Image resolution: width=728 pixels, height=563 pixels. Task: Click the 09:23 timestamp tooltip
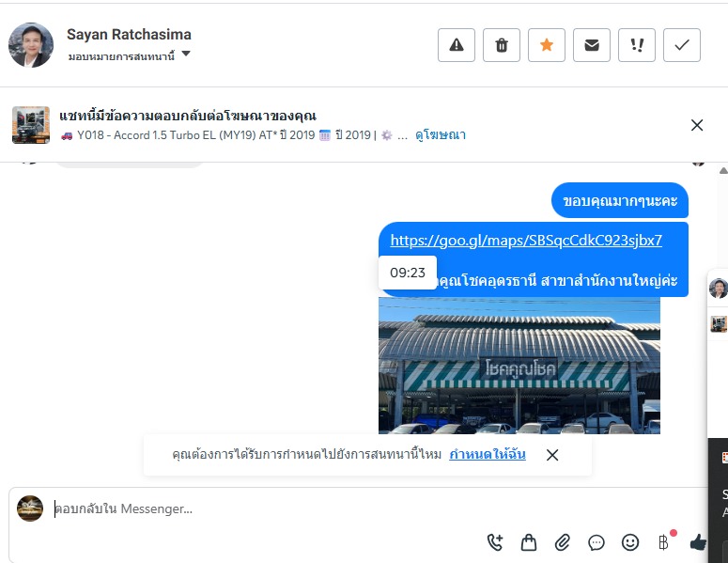pyautogui.click(x=408, y=273)
